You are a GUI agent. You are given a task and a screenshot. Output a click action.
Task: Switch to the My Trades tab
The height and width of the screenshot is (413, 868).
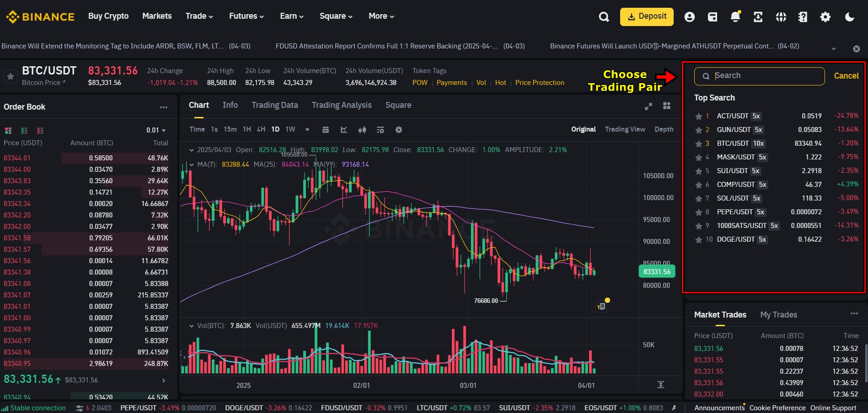778,315
